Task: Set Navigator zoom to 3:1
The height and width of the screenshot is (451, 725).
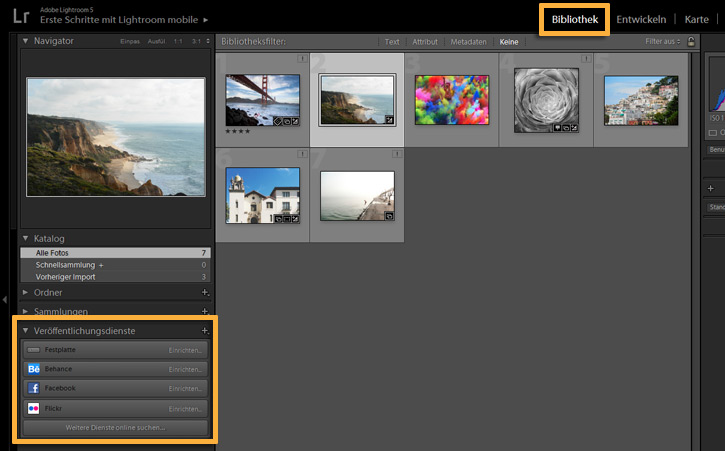Action: pyautogui.click(x=196, y=41)
